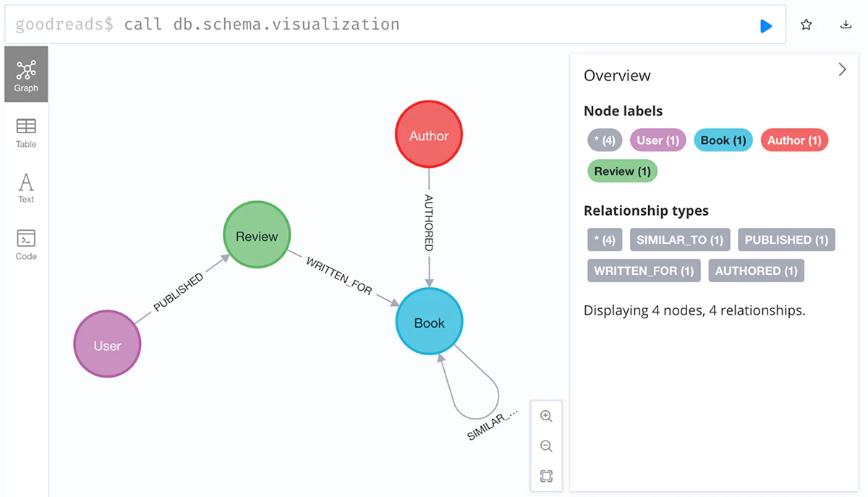Select SIMILAR_TO (1) relationship type

coord(680,239)
